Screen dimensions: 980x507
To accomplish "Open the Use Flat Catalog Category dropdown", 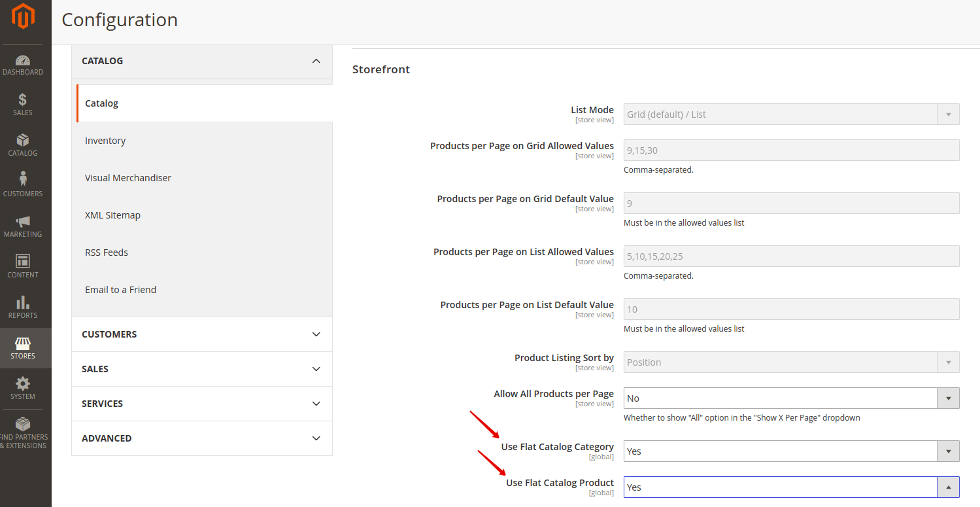I will [791, 451].
